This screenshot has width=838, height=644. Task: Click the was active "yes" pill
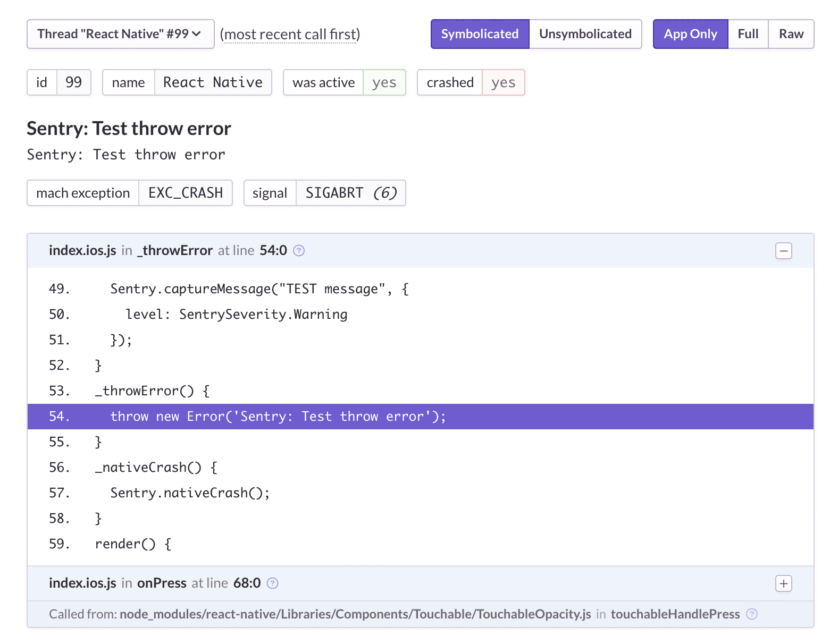coord(384,83)
